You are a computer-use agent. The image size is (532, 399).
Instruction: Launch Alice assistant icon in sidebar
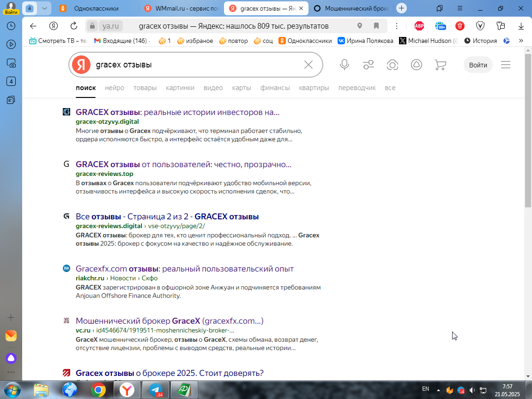coord(11,358)
